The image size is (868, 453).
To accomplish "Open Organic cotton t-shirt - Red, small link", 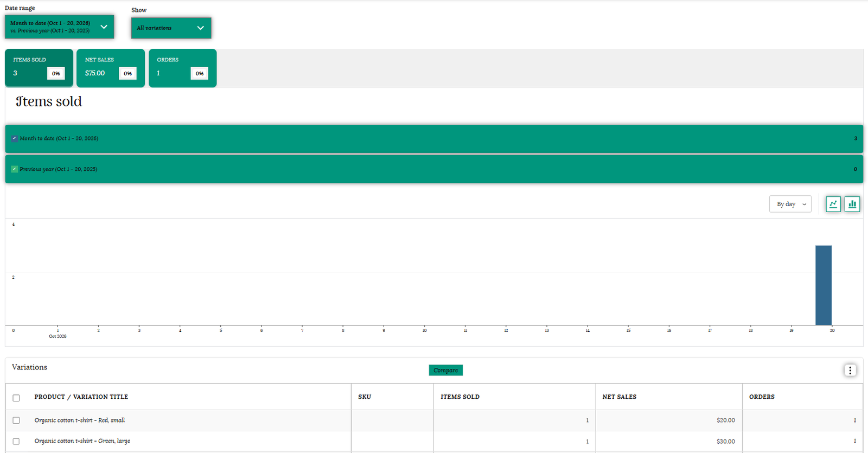I will [x=80, y=420].
